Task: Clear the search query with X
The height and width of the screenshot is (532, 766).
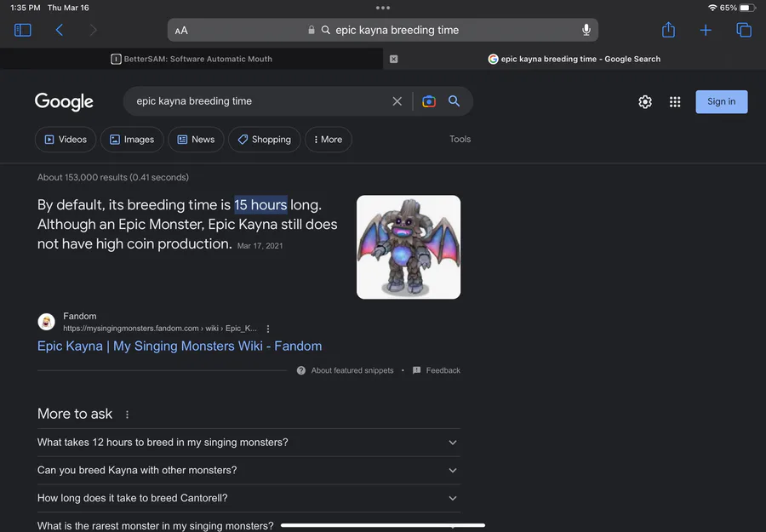Action: coord(397,101)
